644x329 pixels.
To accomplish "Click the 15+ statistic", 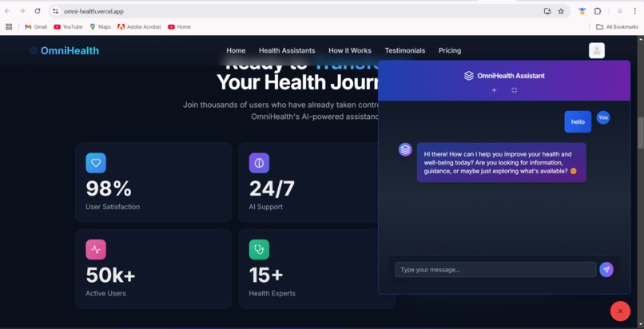I will click(266, 275).
